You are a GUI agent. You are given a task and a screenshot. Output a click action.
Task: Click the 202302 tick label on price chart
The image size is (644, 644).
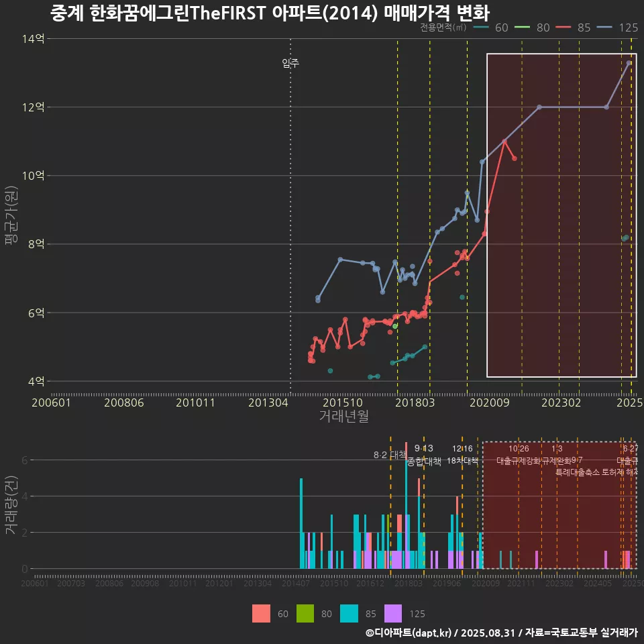tap(561, 402)
